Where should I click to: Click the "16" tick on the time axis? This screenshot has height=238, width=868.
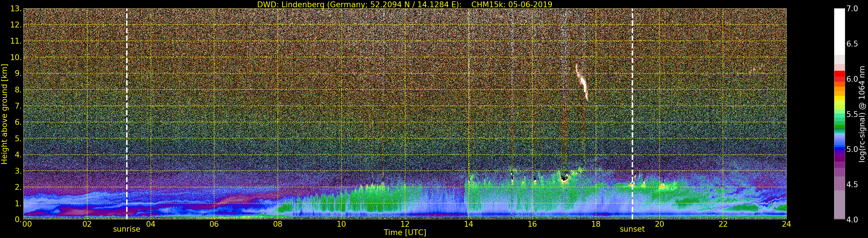tap(532, 224)
